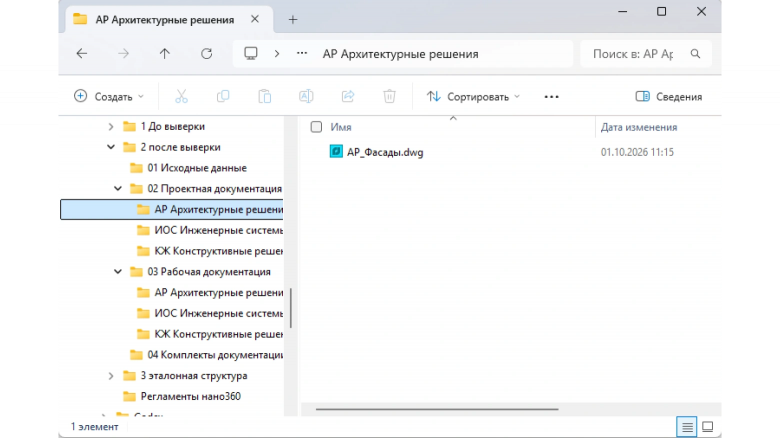Click АР Архитектурные решения in address bar

(x=400, y=54)
